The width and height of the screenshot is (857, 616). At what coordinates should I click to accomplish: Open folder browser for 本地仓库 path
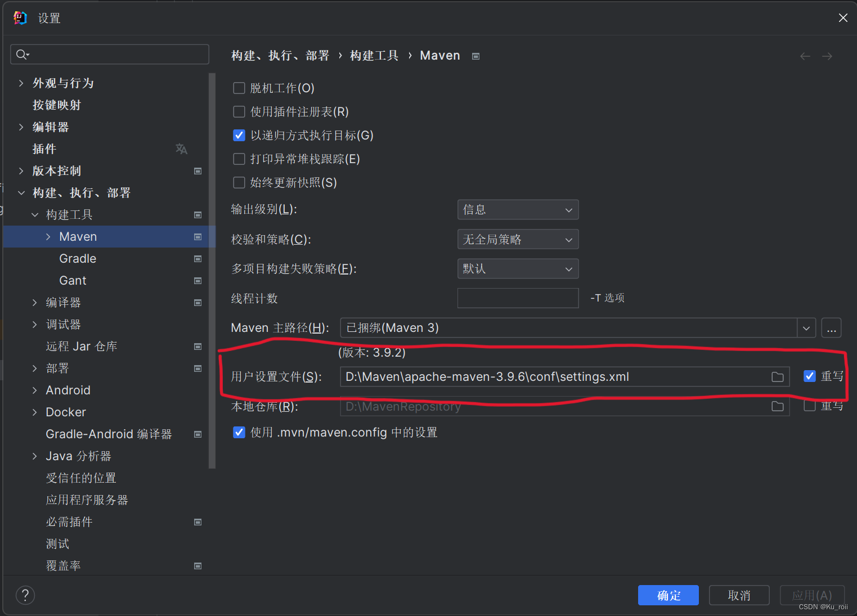tap(778, 406)
